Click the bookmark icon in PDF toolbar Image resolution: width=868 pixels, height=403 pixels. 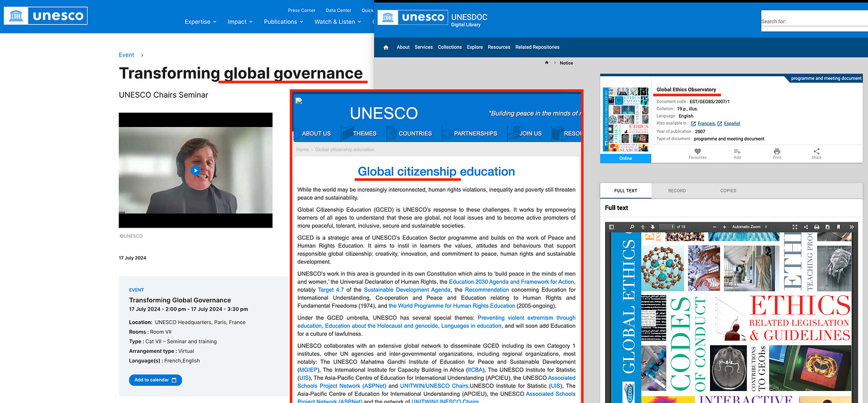tap(838, 227)
